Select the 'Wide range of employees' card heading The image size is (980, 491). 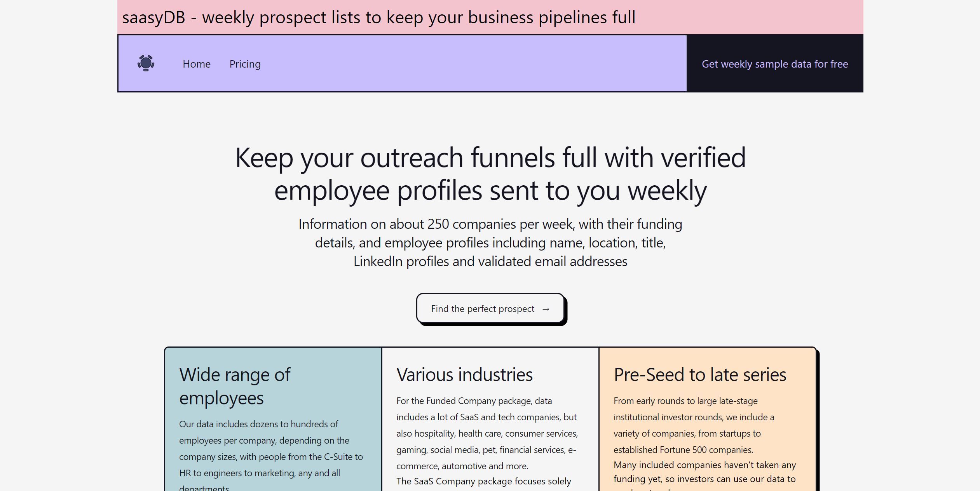point(234,386)
